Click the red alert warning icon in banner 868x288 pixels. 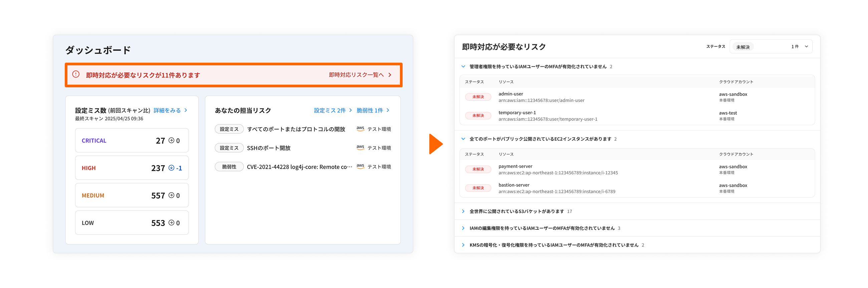click(x=76, y=74)
